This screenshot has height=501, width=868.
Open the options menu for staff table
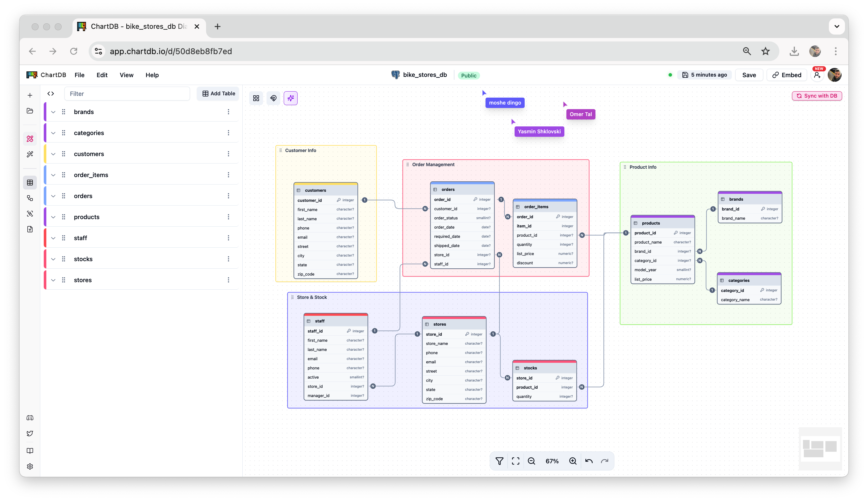pyautogui.click(x=228, y=238)
